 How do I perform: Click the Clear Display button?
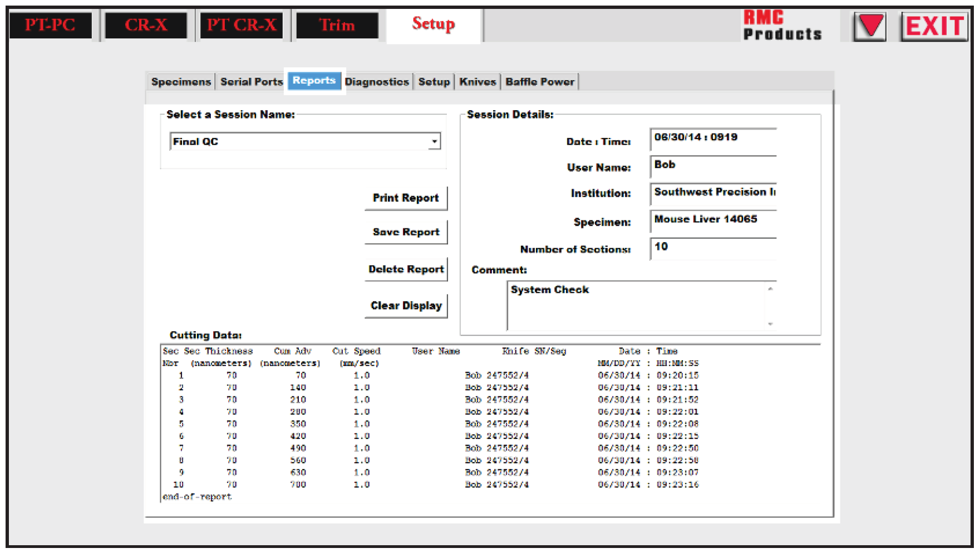tap(406, 306)
